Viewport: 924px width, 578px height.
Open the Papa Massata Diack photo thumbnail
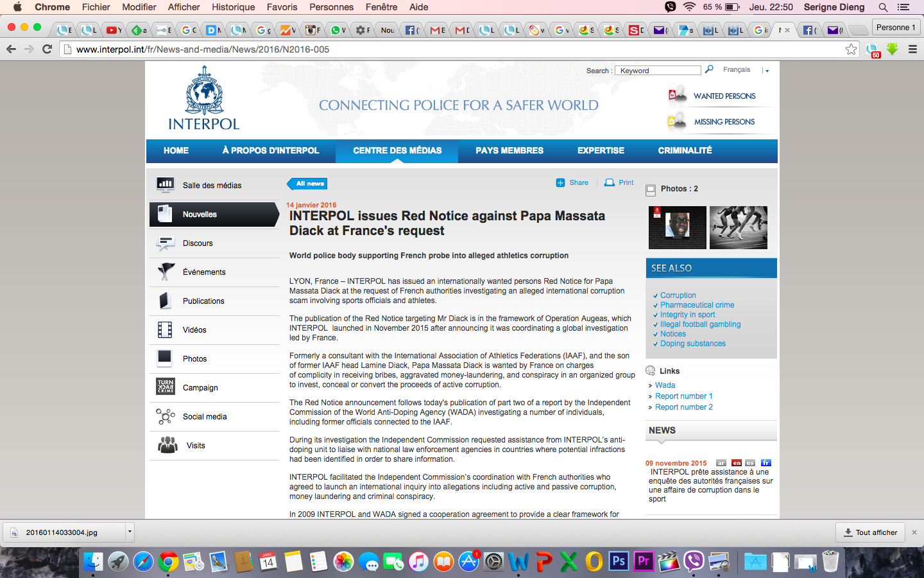[x=677, y=227]
